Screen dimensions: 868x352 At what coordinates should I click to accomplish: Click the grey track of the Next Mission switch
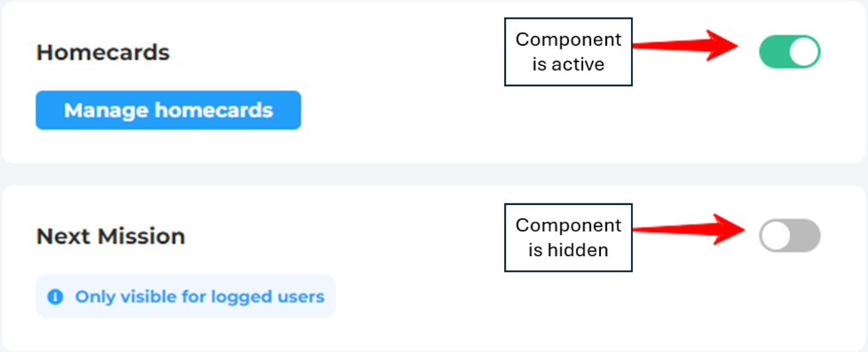click(805, 235)
